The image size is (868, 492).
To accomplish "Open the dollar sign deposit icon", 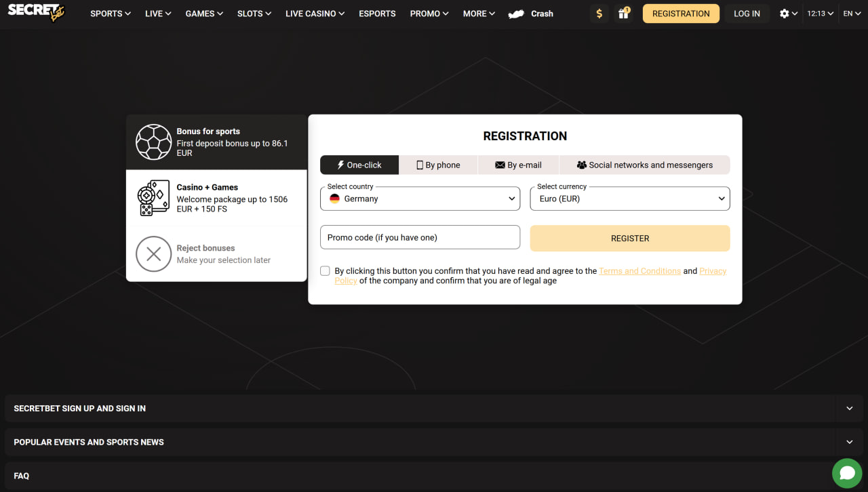I will 599,14.
